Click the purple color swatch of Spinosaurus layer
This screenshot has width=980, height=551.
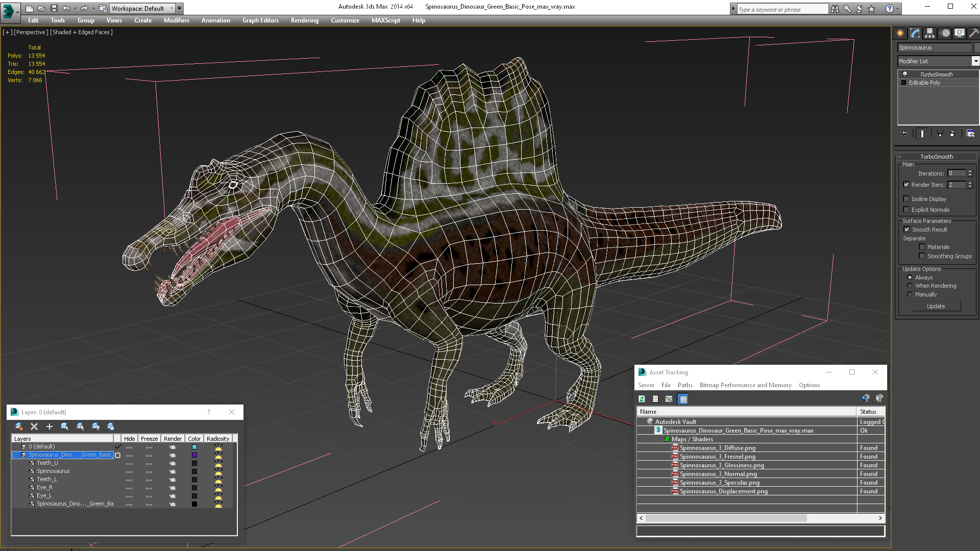(x=194, y=455)
